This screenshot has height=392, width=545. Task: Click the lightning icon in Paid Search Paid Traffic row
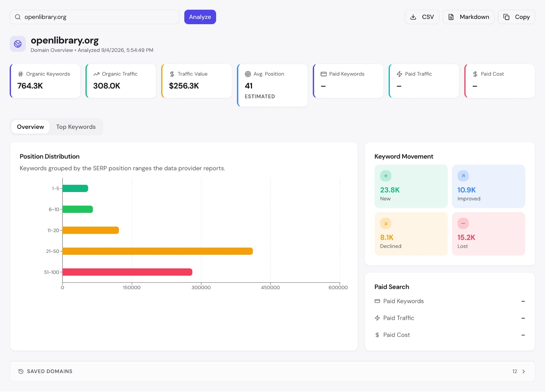coord(377,318)
